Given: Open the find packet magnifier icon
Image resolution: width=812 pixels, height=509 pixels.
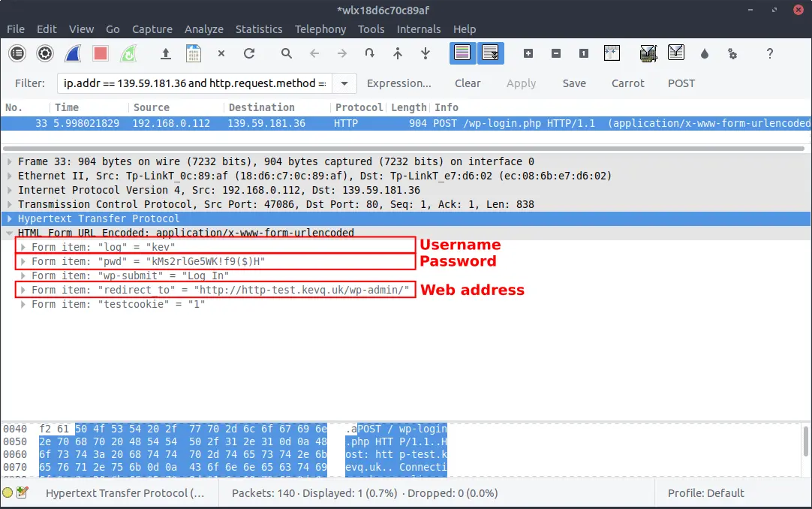Looking at the screenshot, I should pos(287,53).
